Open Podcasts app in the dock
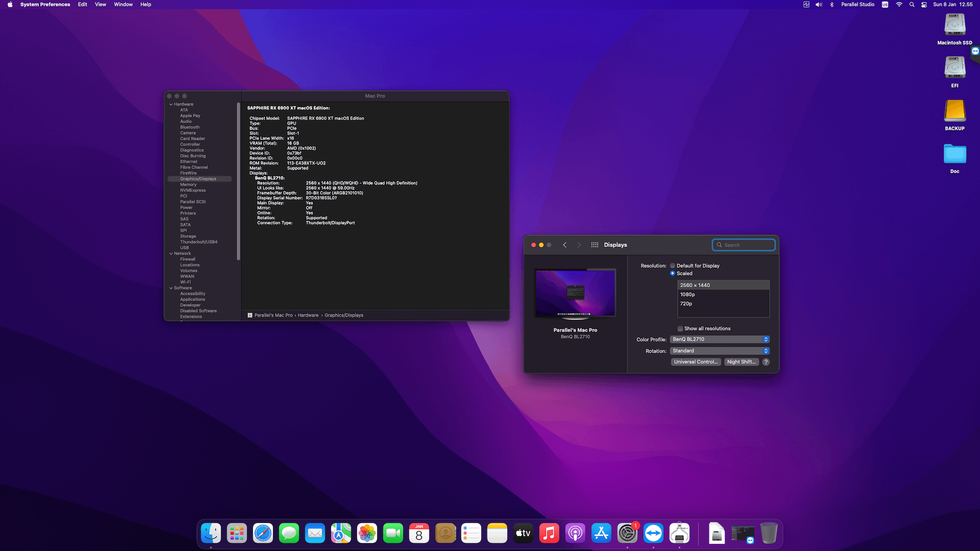This screenshot has width=980, height=551. [x=575, y=533]
